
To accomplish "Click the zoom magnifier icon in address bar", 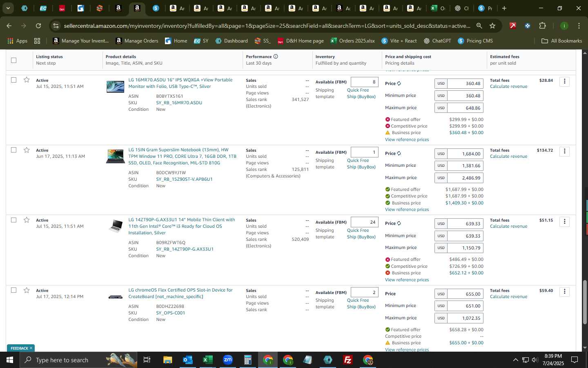I will [479, 26].
